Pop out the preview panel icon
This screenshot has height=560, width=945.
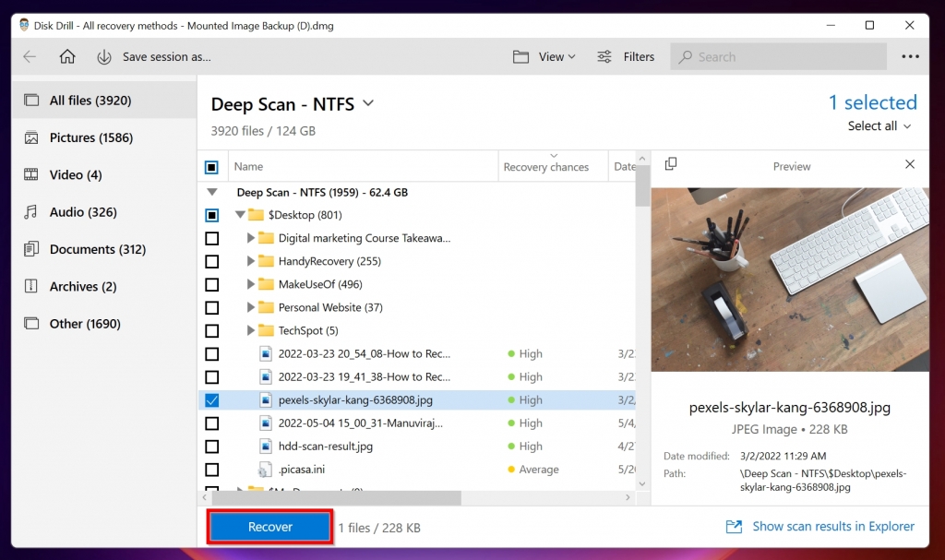pos(671,164)
